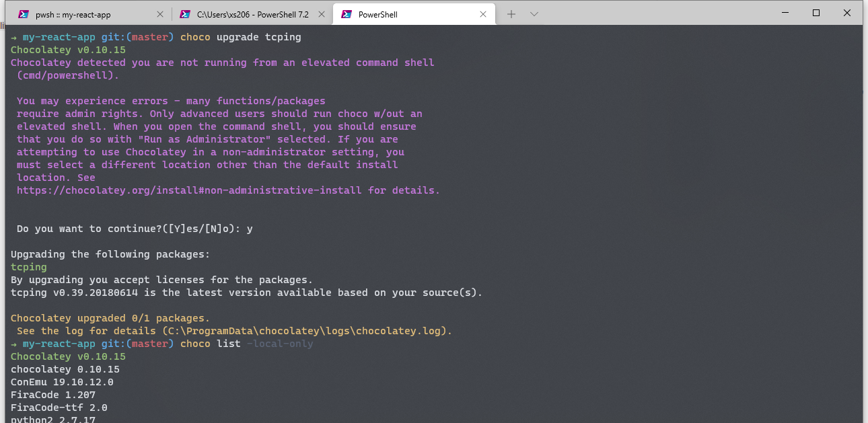This screenshot has height=423, width=868.
Task: Select the active PowerShell tab
Action: coord(414,14)
